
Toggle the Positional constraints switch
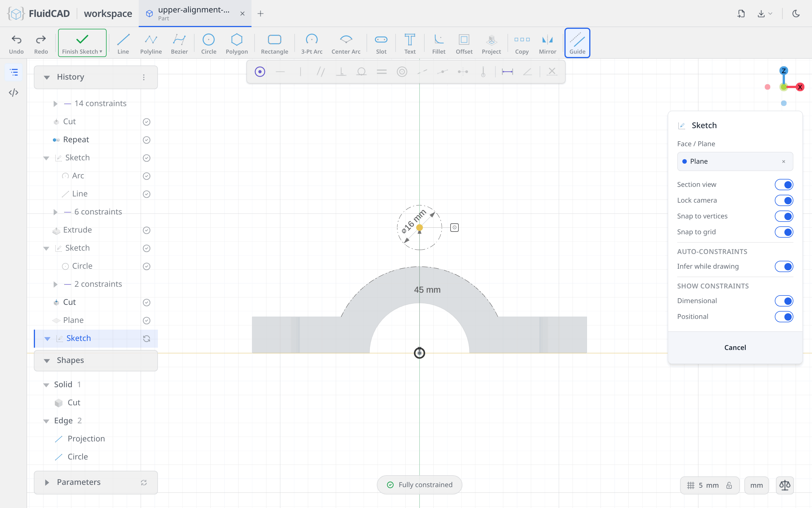coord(784,316)
